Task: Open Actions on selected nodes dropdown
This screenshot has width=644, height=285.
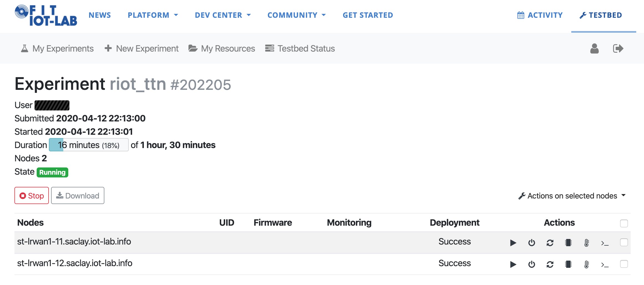Action: [x=572, y=196]
